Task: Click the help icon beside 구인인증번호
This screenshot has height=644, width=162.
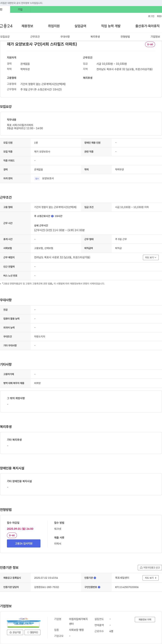Action: [99, 587]
